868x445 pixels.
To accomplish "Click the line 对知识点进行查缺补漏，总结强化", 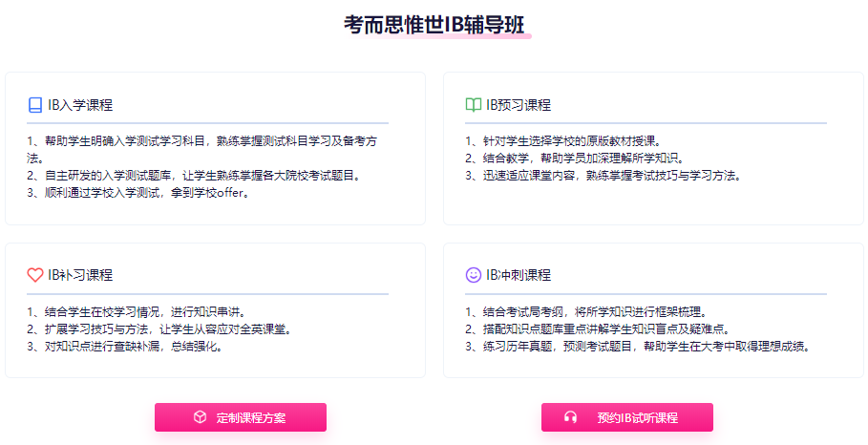I will point(125,347).
